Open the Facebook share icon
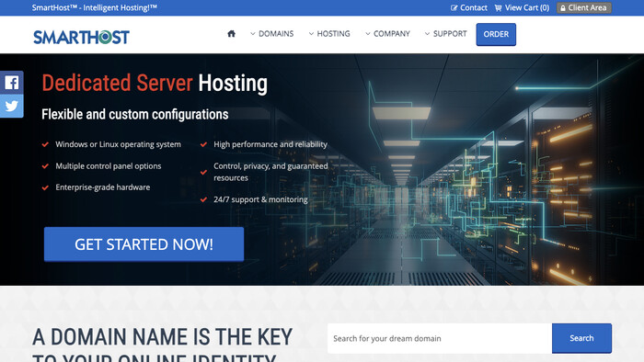The image size is (644, 362). pos(11,83)
